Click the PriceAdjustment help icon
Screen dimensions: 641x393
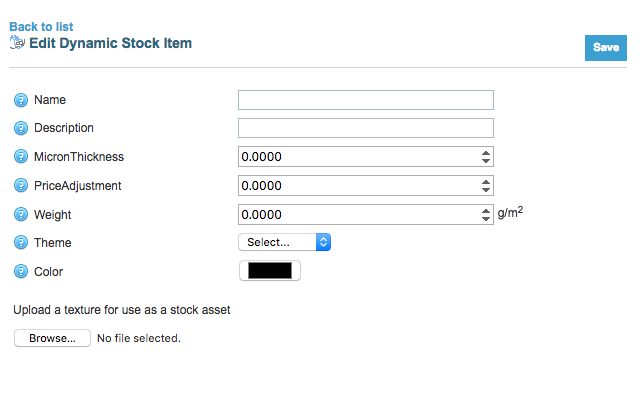click(x=21, y=185)
